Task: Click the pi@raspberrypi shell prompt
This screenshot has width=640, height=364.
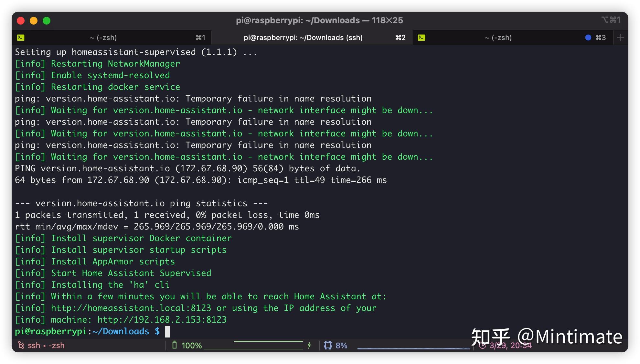Action: pos(87,331)
